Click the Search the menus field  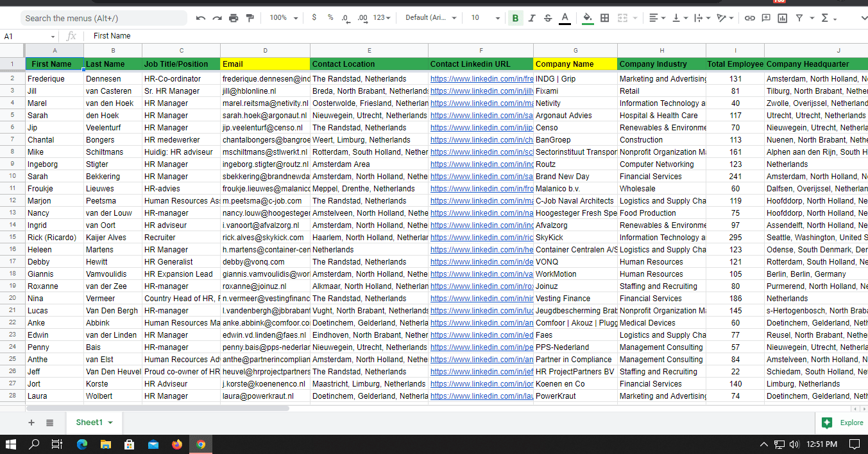[103, 18]
